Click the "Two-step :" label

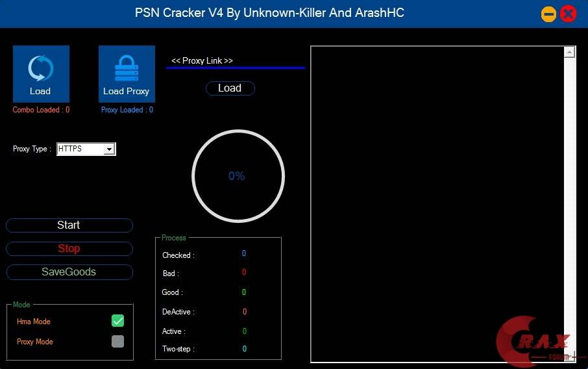(178, 349)
